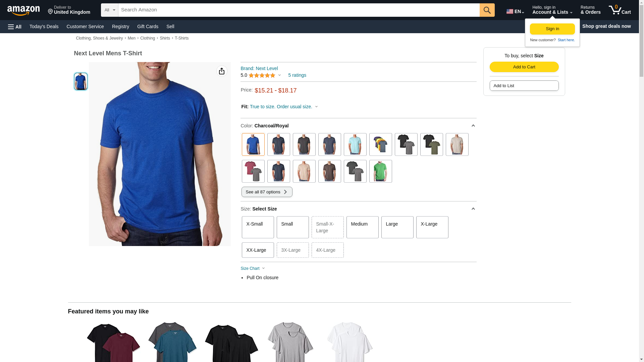The image size is (644, 362).
Task: Collapse the Color section chevron
Action: pyautogui.click(x=473, y=126)
